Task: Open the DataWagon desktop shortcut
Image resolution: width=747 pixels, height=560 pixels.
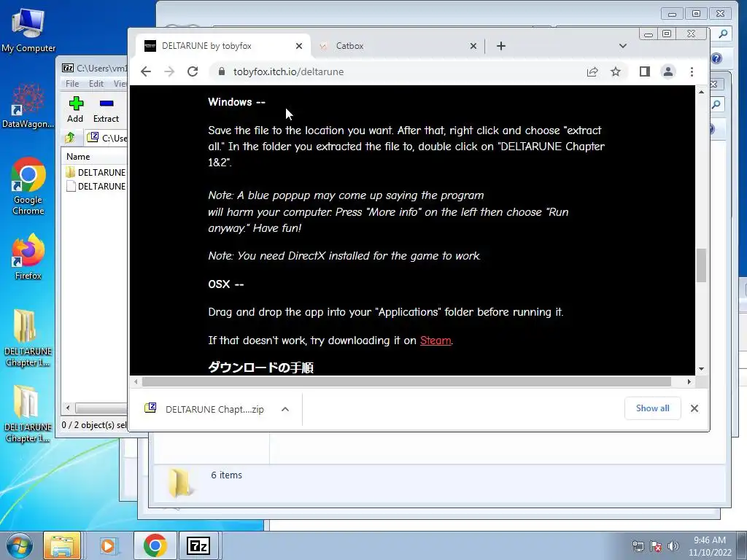Action: click(28, 105)
